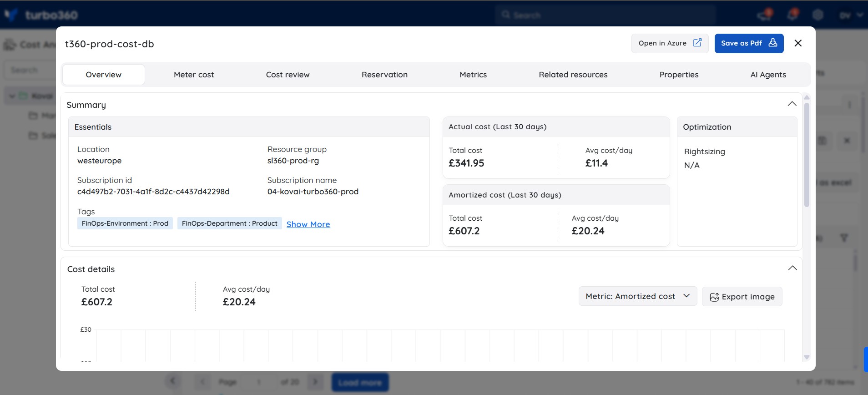Select the Reservation tab
This screenshot has height=395, width=868.
click(x=384, y=75)
